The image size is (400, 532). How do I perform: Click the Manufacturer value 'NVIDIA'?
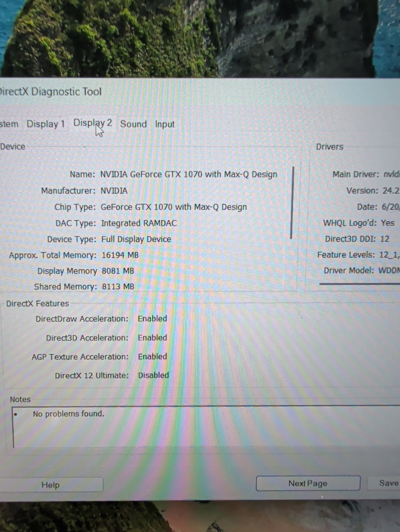point(114,191)
